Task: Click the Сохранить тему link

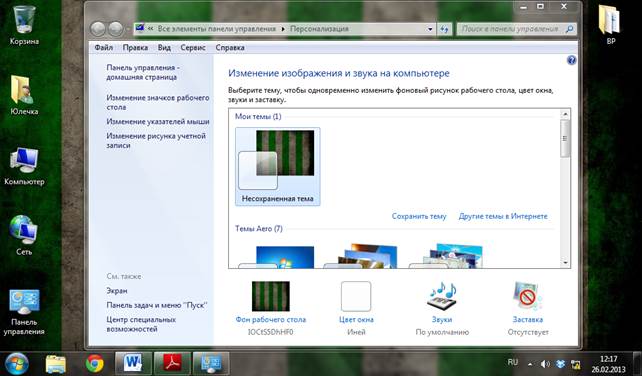Action: coord(419,216)
